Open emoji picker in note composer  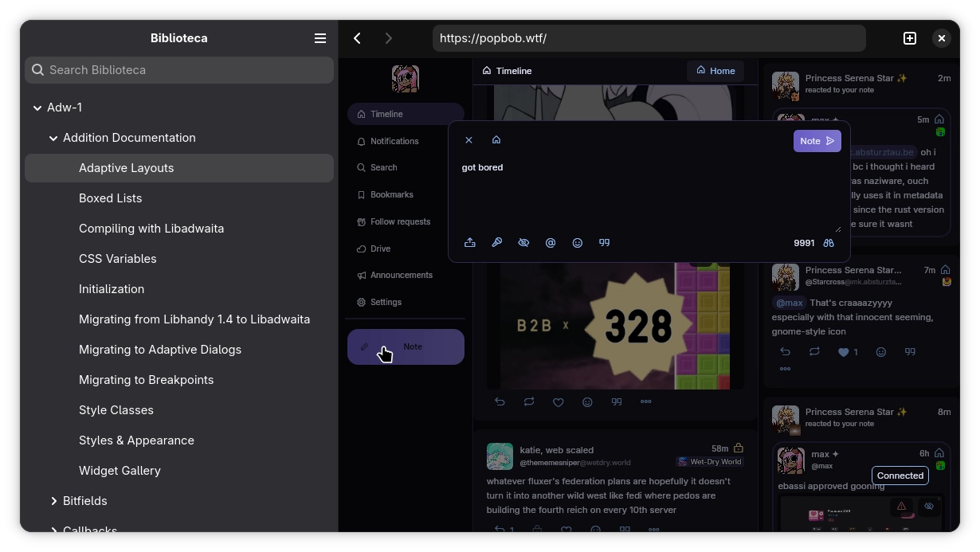pos(578,243)
